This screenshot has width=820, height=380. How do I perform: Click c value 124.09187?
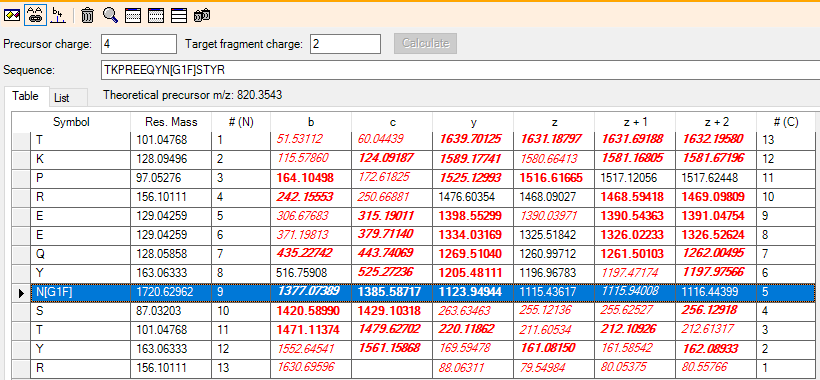pyautogui.click(x=392, y=159)
